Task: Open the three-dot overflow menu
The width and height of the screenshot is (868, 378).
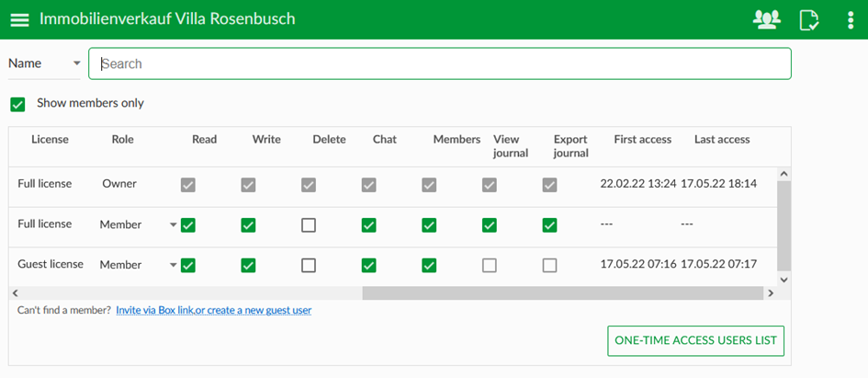Action: (x=851, y=20)
